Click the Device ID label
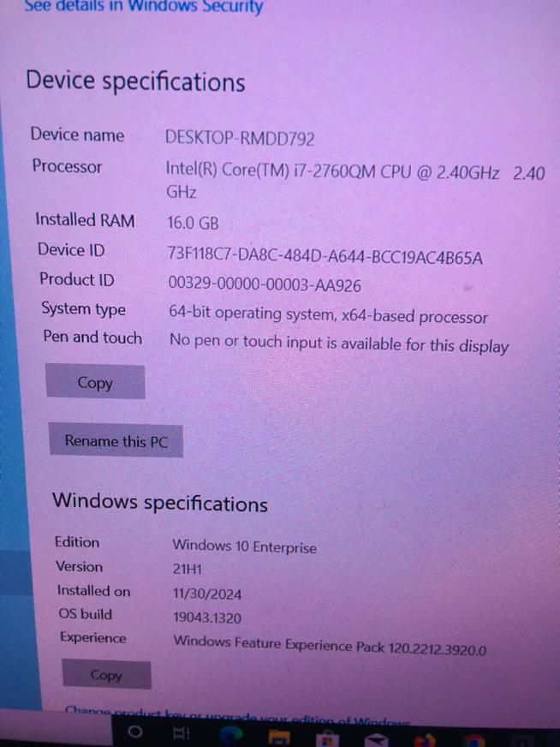The height and width of the screenshot is (747, 560). pos(71,249)
